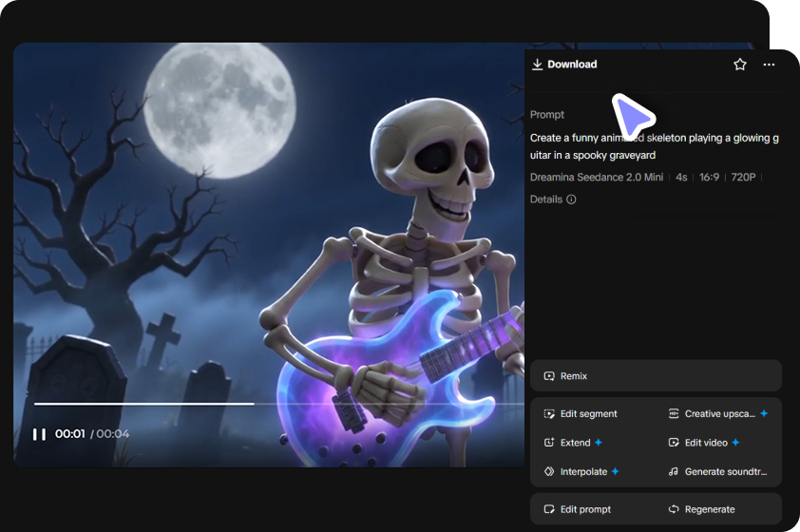The height and width of the screenshot is (532, 800).
Task: Click the Download button
Action: pos(564,65)
